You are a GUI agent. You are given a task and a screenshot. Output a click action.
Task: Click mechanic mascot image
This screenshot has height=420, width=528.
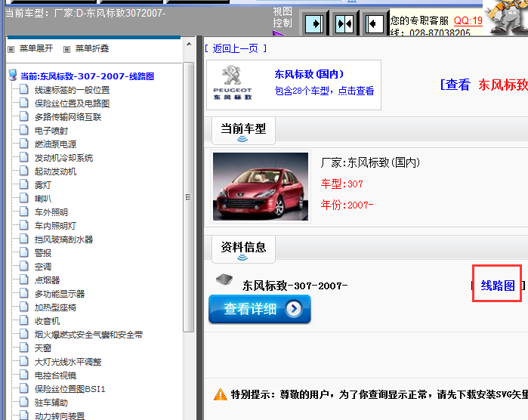[506, 17]
